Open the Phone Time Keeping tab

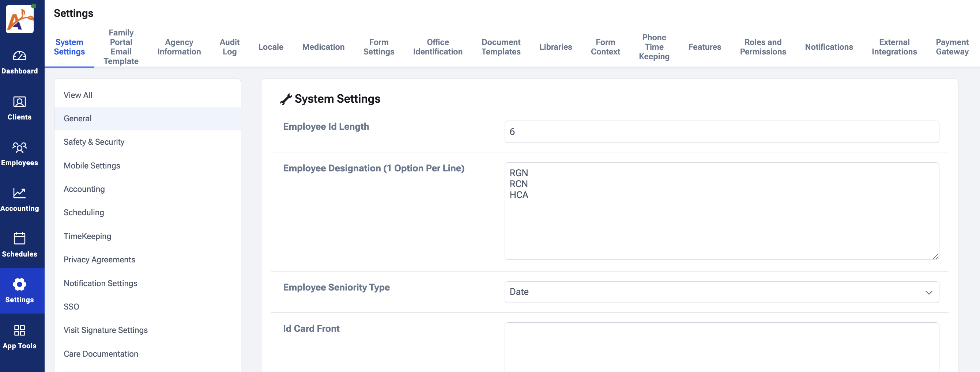click(654, 47)
